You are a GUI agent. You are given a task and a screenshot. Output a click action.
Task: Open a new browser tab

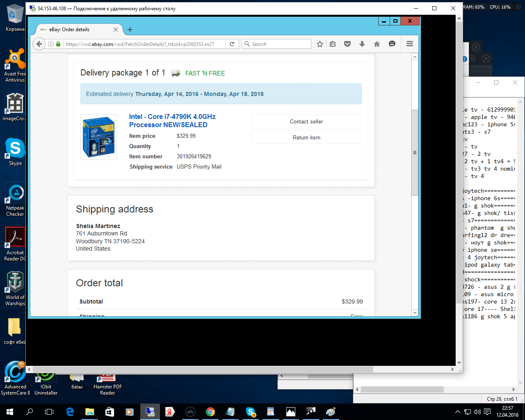click(130, 30)
